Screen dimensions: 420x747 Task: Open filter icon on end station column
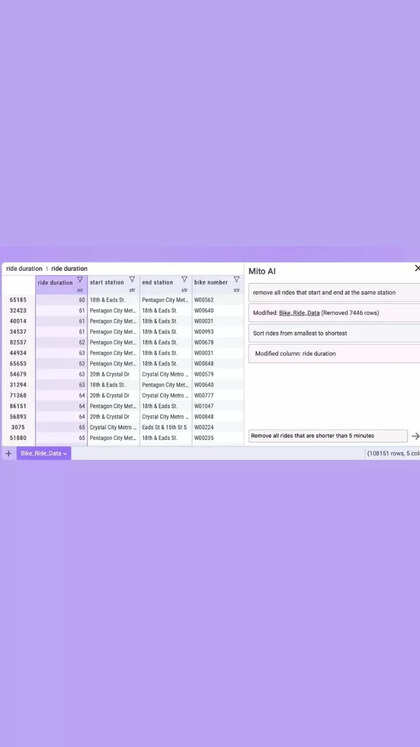point(184,279)
